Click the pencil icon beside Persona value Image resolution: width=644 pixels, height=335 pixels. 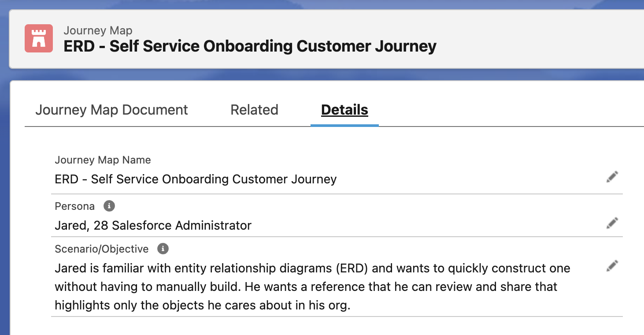pyautogui.click(x=612, y=223)
